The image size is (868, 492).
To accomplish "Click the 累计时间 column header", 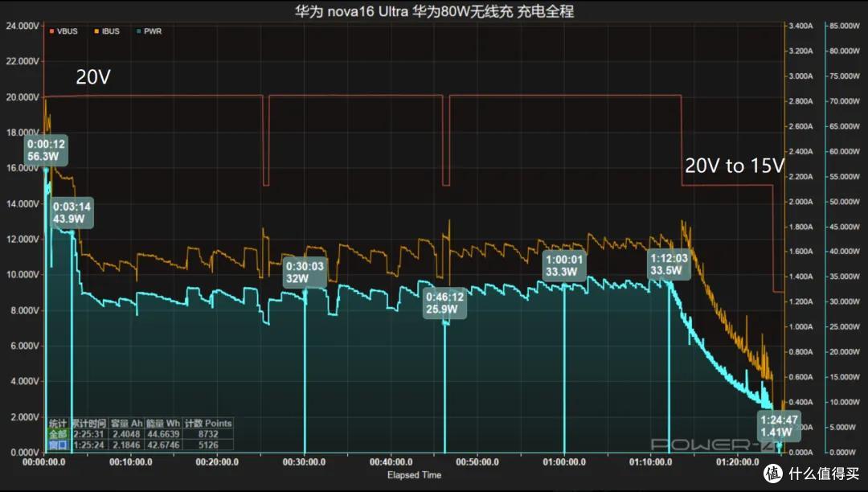I will pyautogui.click(x=88, y=424).
